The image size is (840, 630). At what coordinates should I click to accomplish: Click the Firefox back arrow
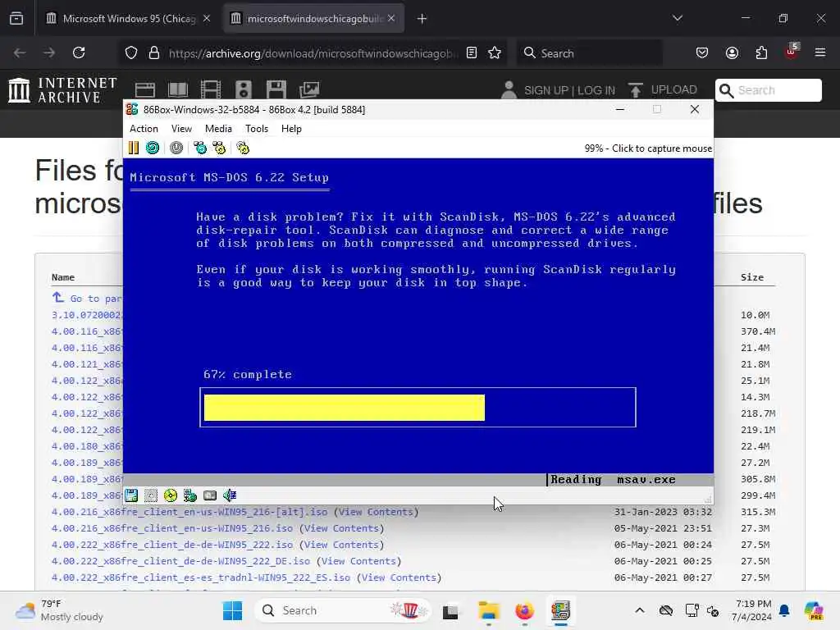20,53
